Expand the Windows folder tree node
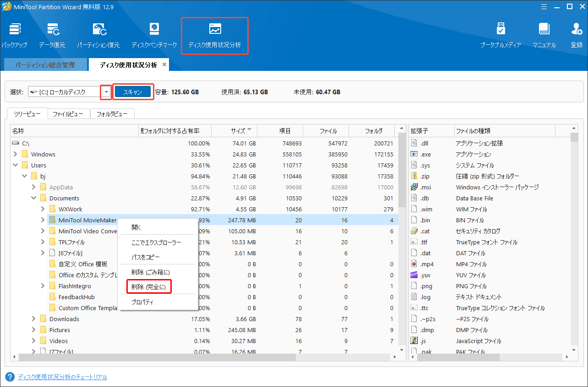Viewport: 588px width, 387px height. pos(16,154)
